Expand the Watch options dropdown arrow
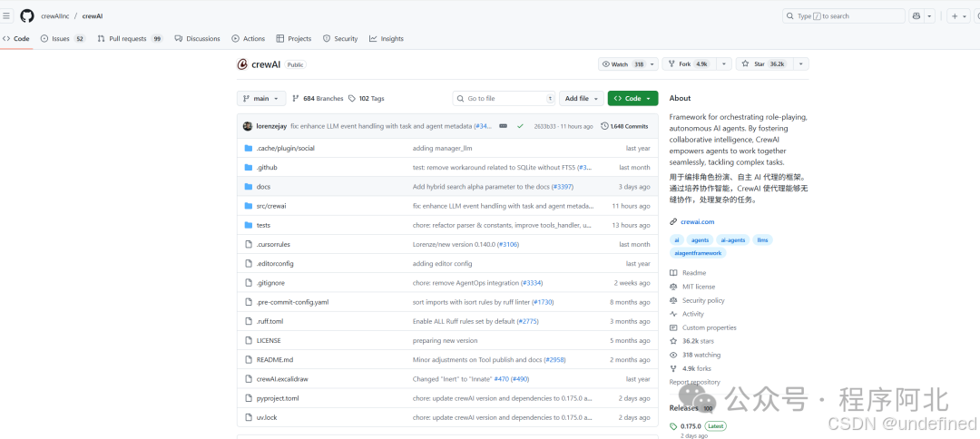Image resolution: width=980 pixels, height=439 pixels. point(652,64)
